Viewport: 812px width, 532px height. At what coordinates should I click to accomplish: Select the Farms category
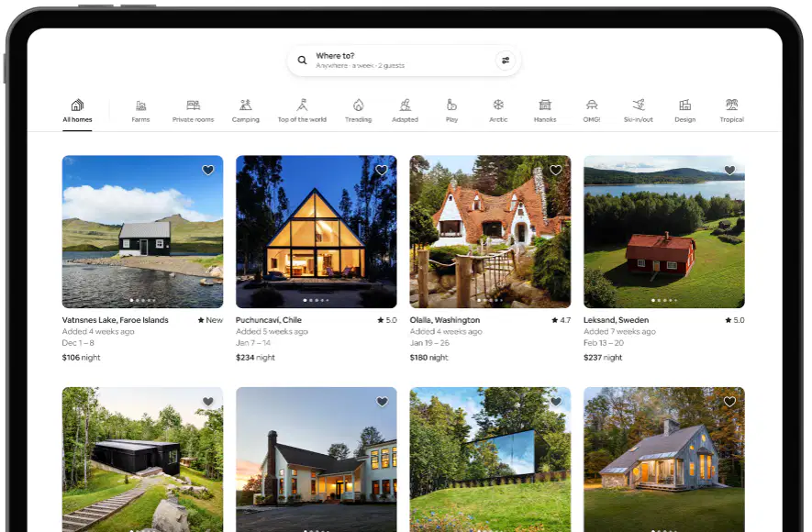(x=140, y=111)
